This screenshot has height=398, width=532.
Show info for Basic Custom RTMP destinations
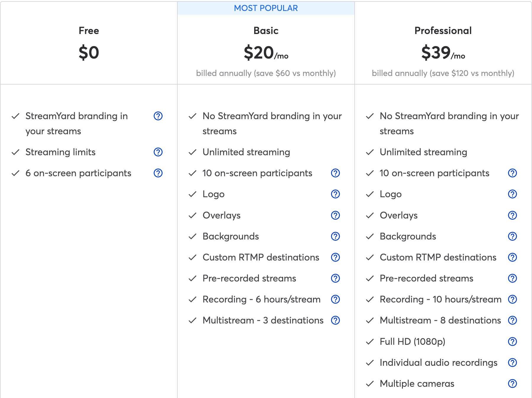[335, 257]
